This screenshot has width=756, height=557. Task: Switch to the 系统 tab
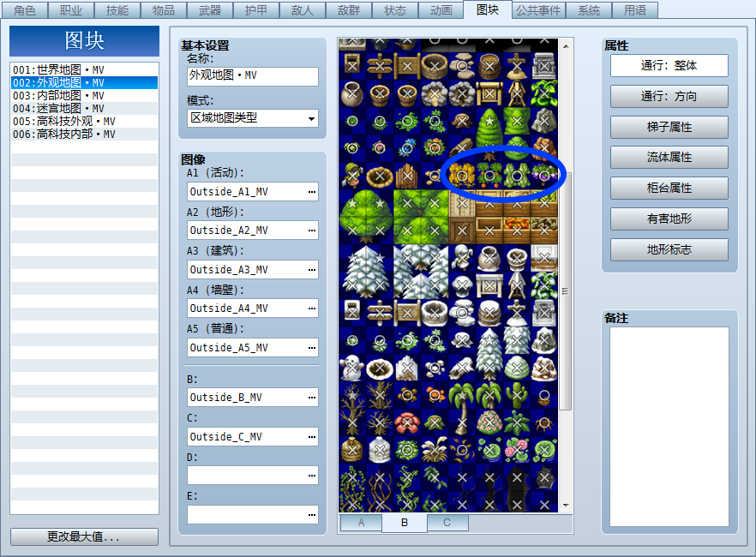tap(589, 10)
